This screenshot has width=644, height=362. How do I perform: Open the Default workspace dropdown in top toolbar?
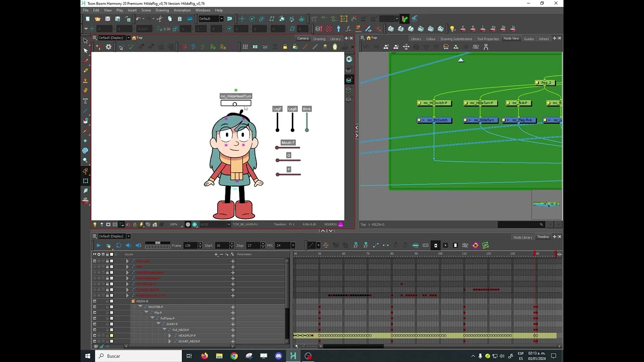(x=221, y=19)
